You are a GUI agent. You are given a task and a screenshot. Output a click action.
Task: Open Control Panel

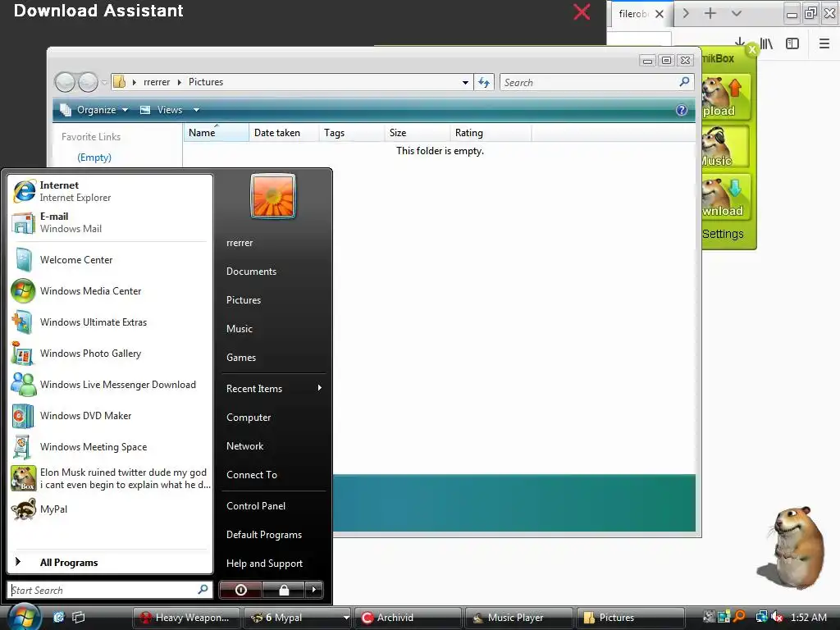coord(272,505)
